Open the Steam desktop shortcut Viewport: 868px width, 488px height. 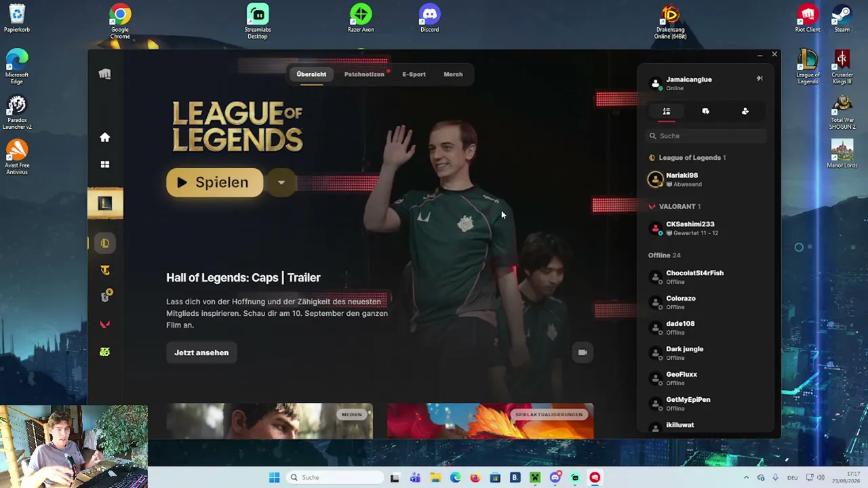pos(842,18)
